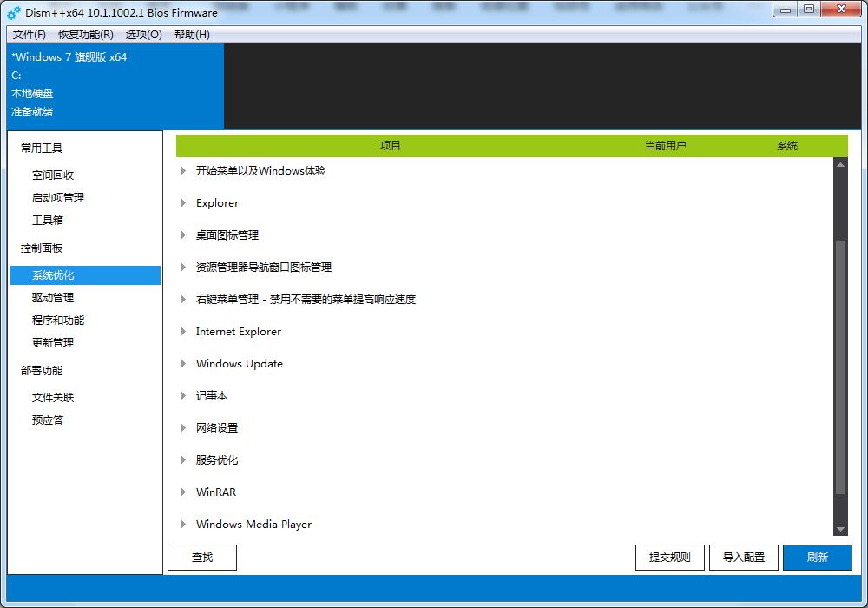Screen dimensions: 868x608
Task: Open the 恢复功能(R) menu
Action: [x=86, y=35]
